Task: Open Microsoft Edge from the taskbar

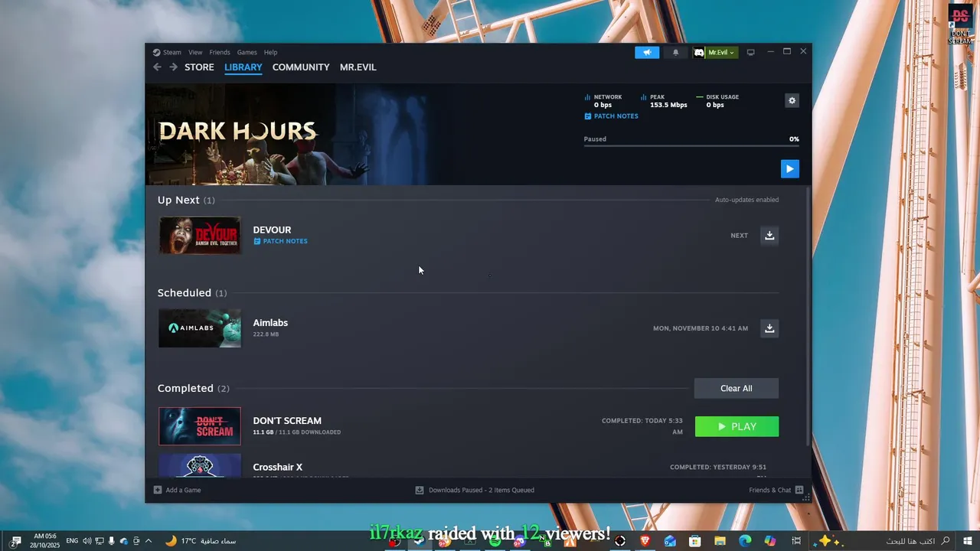Action: click(x=745, y=541)
